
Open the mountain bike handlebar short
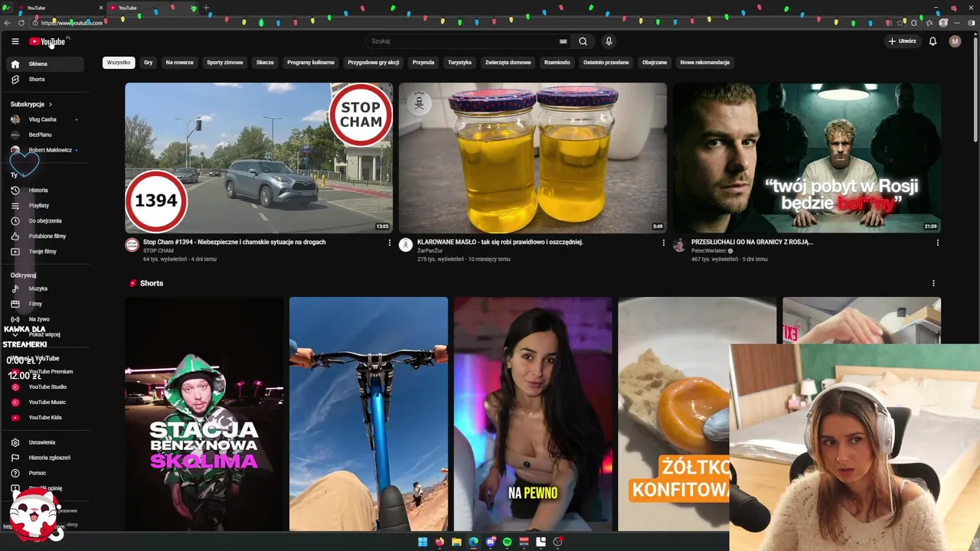(x=368, y=414)
